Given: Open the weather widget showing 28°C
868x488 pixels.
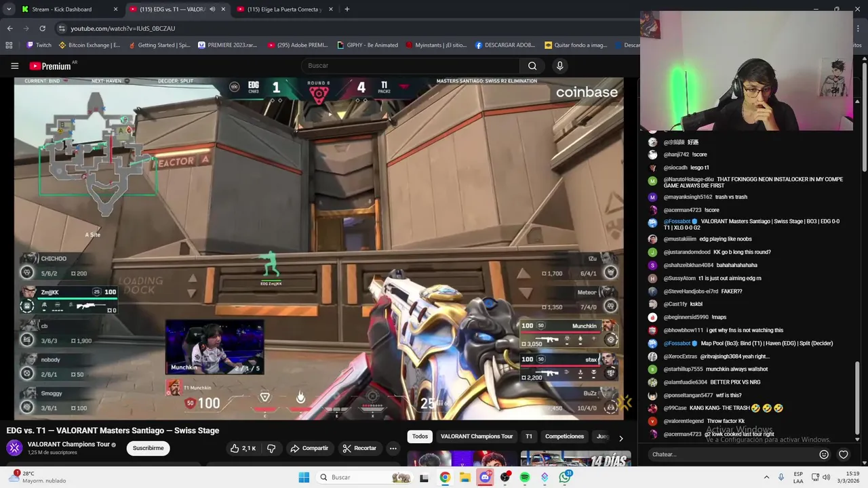Looking at the screenshot, I should [x=37, y=477].
